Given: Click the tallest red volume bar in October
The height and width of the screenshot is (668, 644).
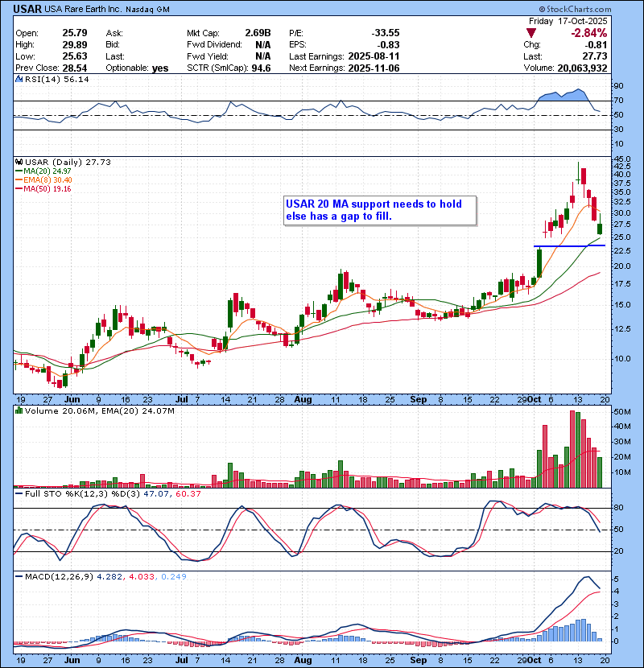Looking at the screenshot, I should (x=572, y=449).
